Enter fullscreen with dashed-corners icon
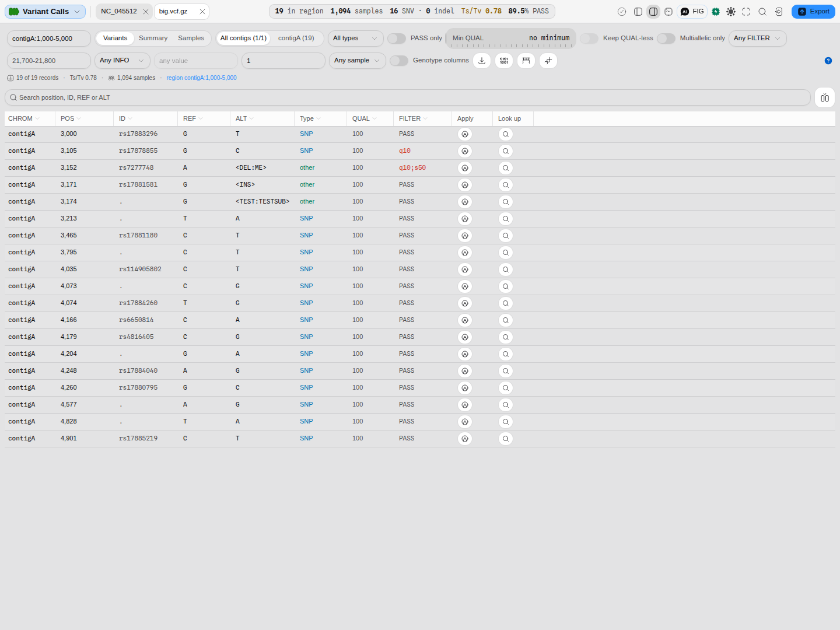This screenshot has width=840, height=630. coord(746,12)
